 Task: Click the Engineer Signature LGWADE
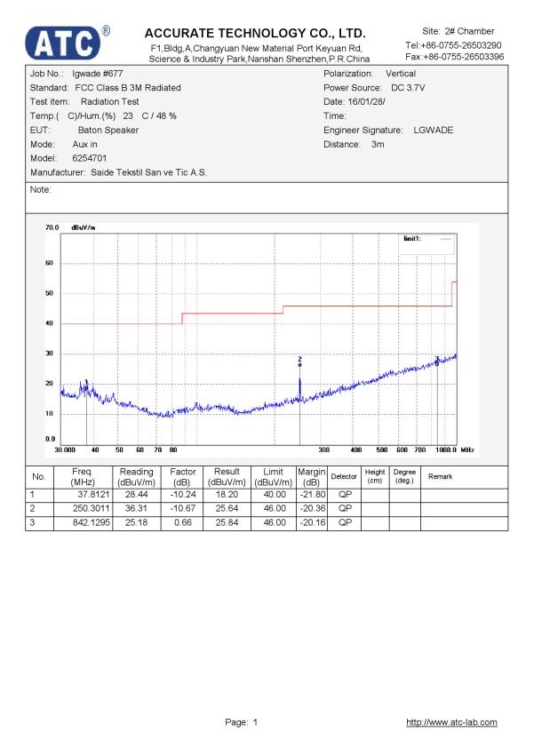(434, 131)
